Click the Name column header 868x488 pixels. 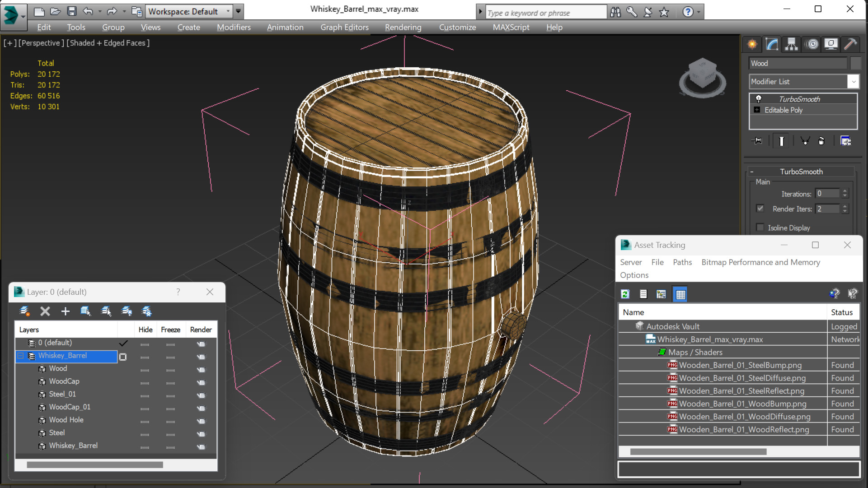723,312
